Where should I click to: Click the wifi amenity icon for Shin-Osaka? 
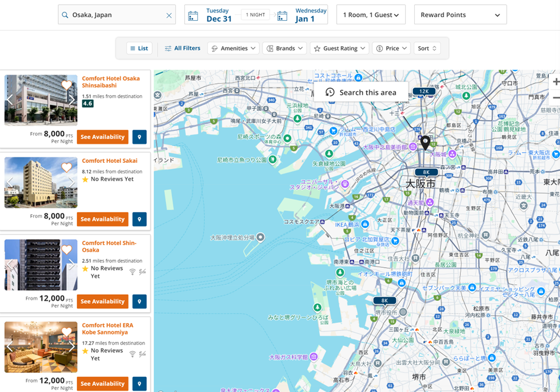click(x=133, y=272)
